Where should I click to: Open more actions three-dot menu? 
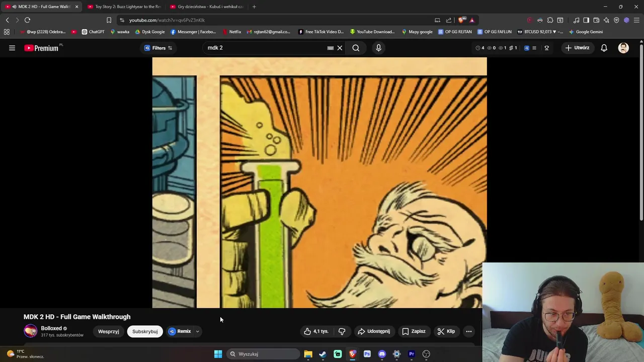tap(468, 331)
